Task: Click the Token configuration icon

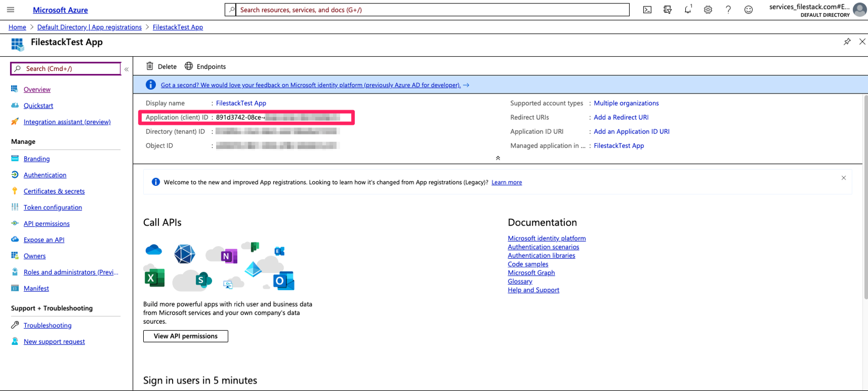Action: click(15, 207)
